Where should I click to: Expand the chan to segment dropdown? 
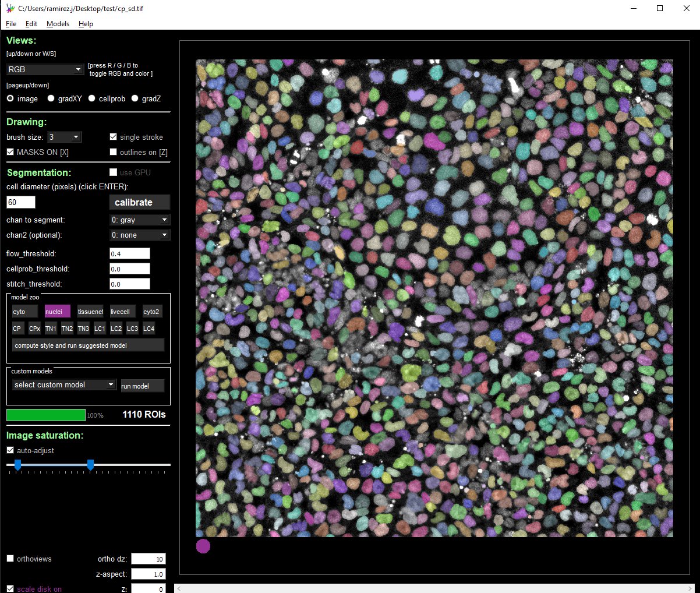[140, 220]
